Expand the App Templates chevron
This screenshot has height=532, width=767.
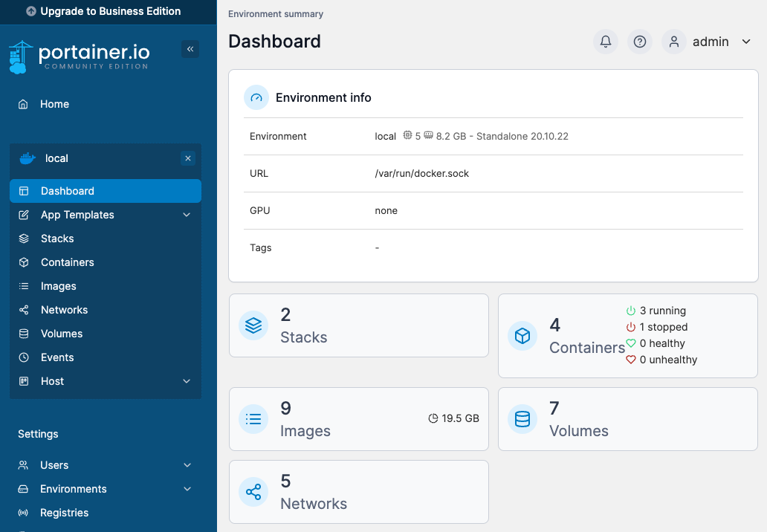(187, 215)
